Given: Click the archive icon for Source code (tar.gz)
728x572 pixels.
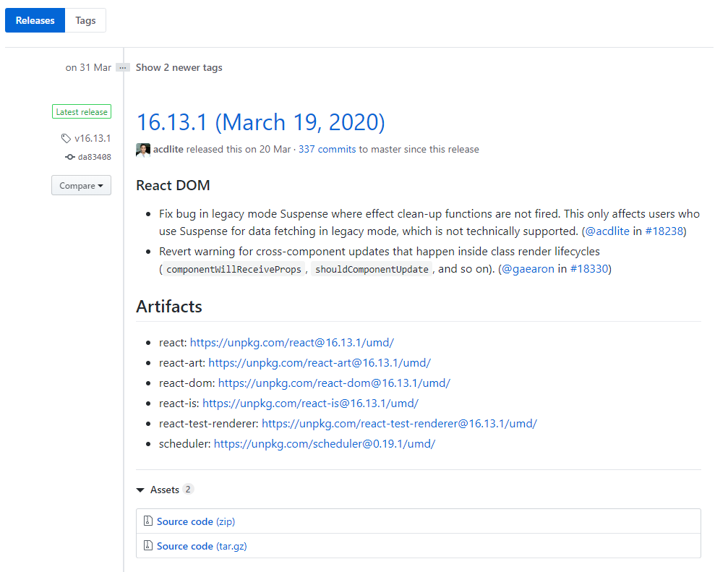Looking at the screenshot, I should 148,545.
